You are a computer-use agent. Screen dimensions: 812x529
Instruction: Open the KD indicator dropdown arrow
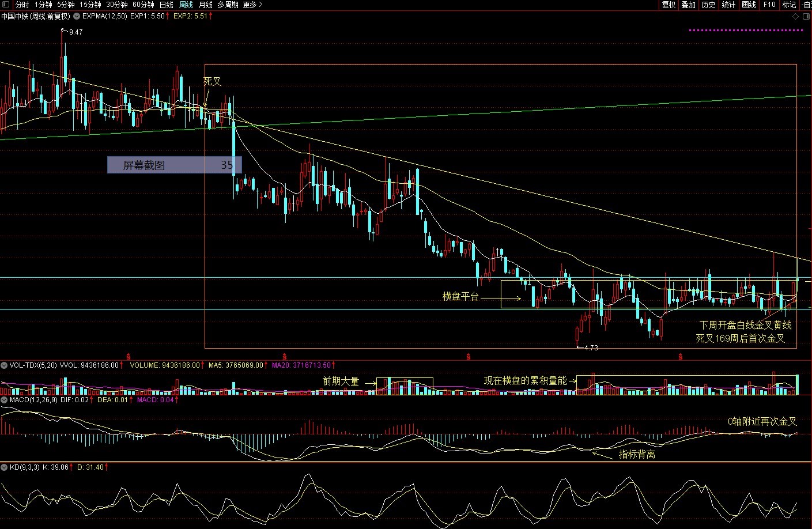point(5,467)
